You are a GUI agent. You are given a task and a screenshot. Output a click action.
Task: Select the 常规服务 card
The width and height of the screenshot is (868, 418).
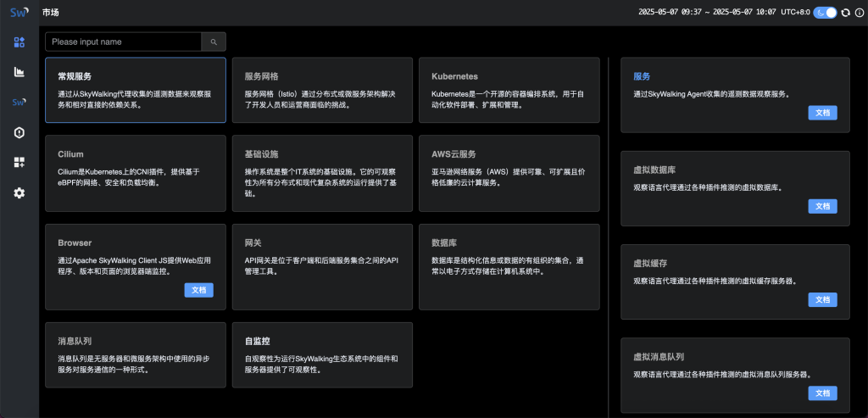tap(136, 90)
